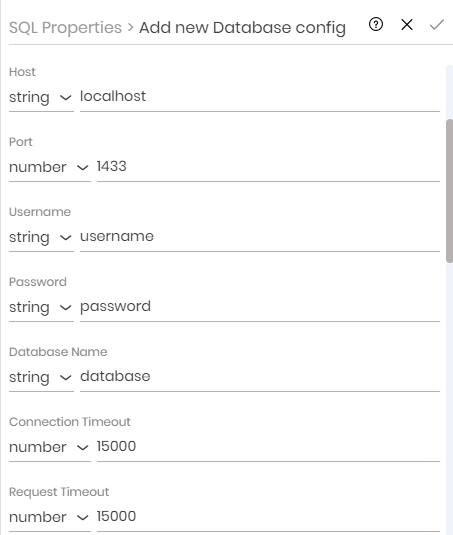The height and width of the screenshot is (535, 453).
Task: Focus the Host field containing localhost
Action: [260, 97]
